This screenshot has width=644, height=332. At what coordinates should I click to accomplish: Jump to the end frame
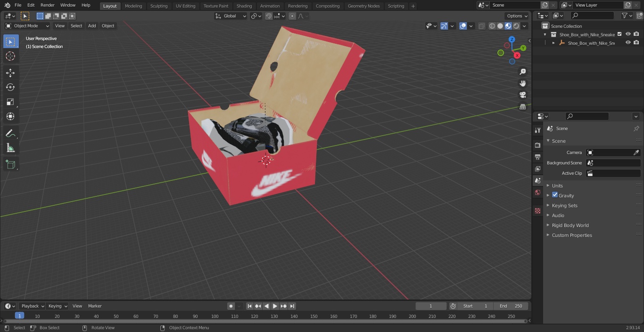(292, 306)
